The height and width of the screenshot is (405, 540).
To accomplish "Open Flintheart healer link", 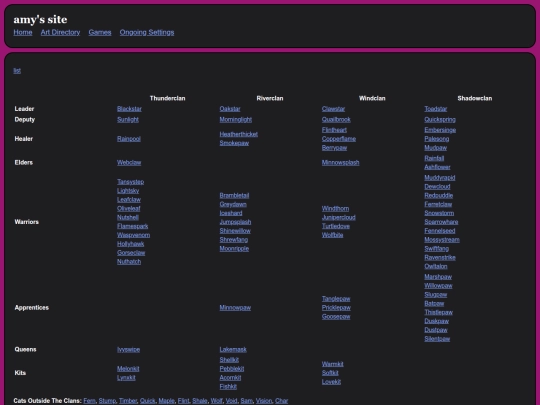I will coord(334,130).
